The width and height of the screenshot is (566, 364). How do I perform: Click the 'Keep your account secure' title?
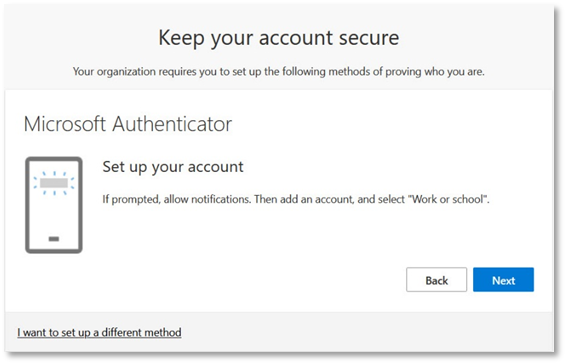(279, 38)
